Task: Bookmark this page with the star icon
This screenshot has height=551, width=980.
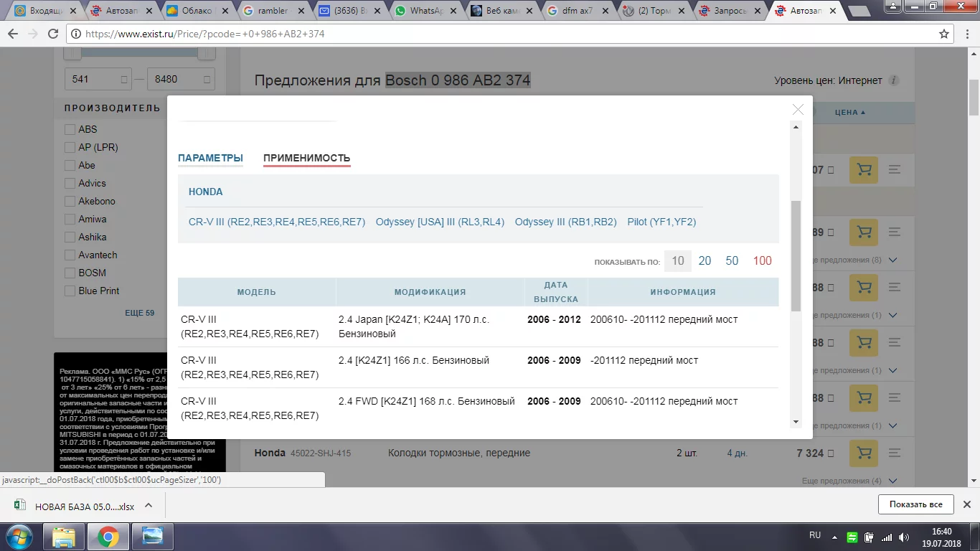Action: tap(944, 34)
